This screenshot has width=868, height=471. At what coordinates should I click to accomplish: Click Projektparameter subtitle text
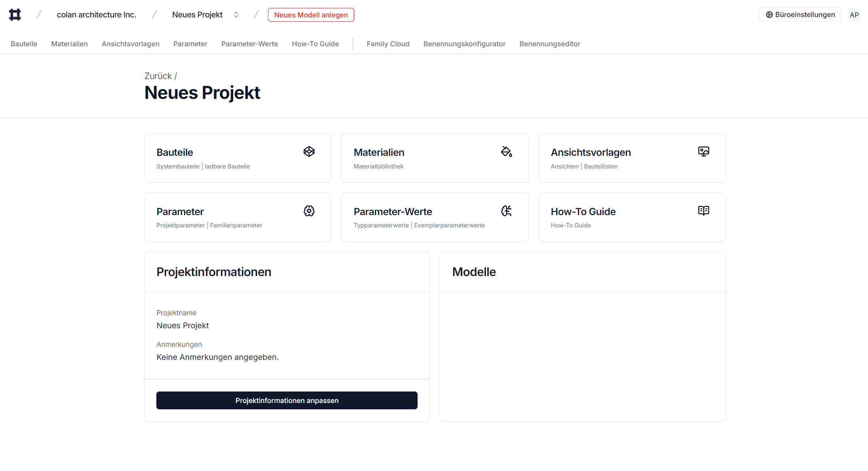pos(180,225)
